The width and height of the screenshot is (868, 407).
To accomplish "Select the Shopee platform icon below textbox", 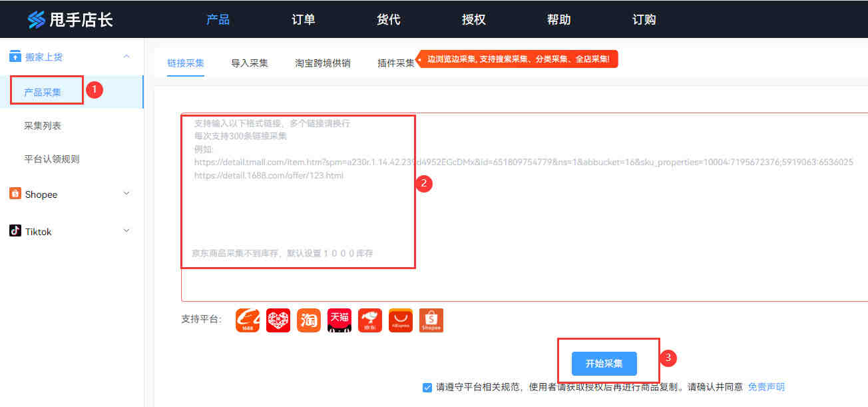I will click(x=431, y=320).
